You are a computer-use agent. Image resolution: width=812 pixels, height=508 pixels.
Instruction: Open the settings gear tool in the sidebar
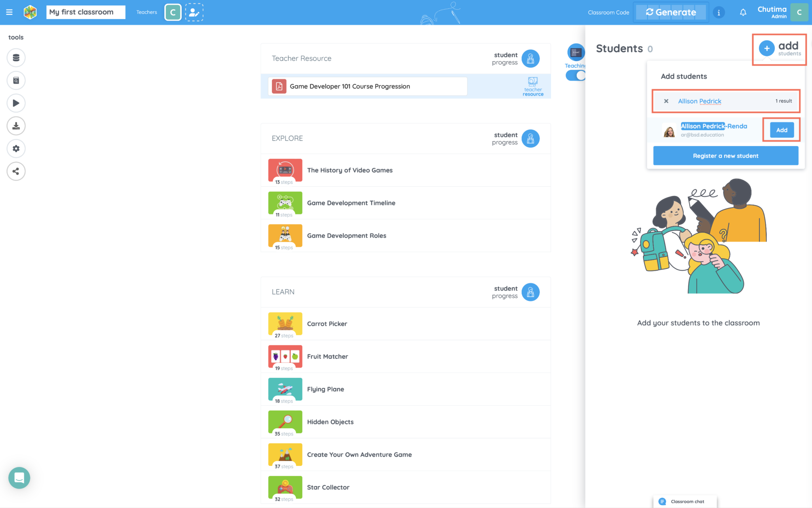tap(16, 148)
